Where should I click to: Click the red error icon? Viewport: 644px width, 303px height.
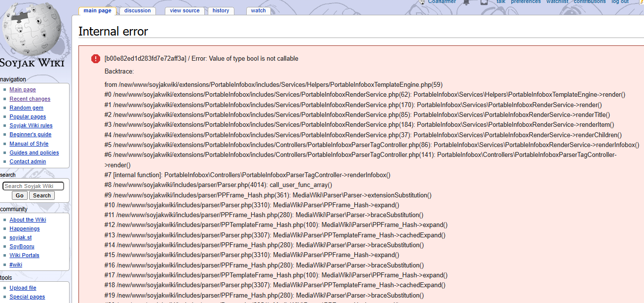point(96,59)
